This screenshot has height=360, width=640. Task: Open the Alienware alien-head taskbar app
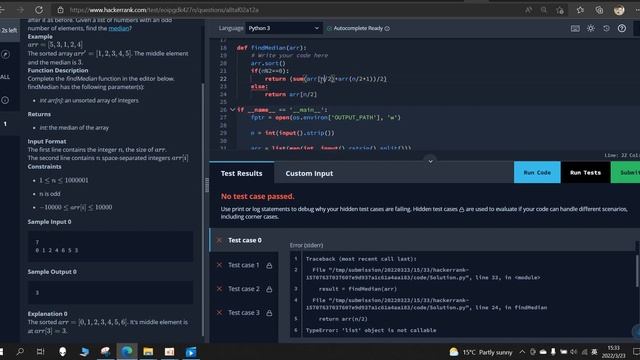[x=62, y=351]
